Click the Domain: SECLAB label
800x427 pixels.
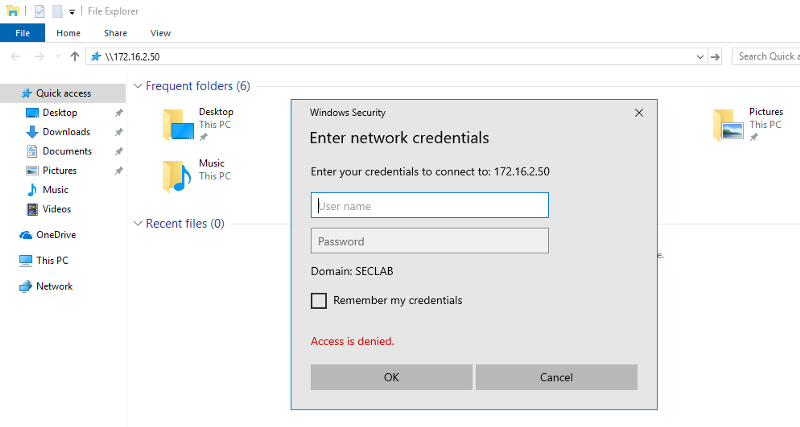click(x=352, y=271)
